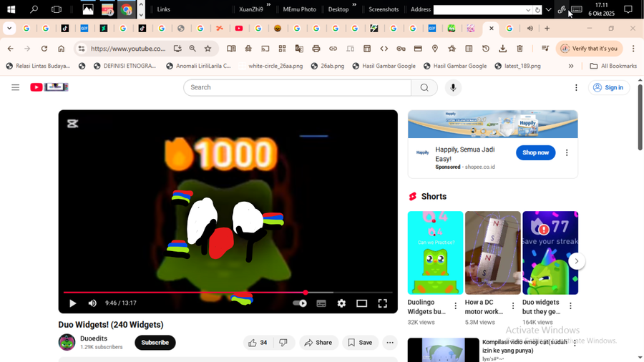Screen dimensions: 644x362
Task: Click the video progress bar scrubber
Action: point(306,292)
